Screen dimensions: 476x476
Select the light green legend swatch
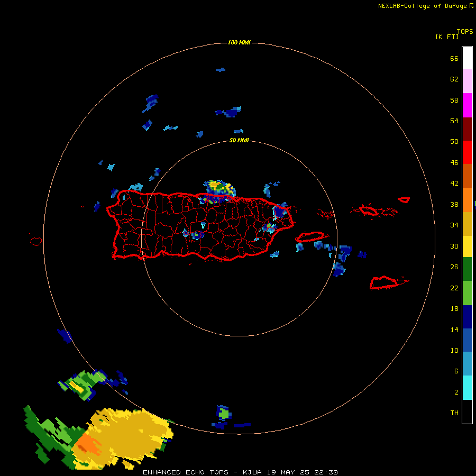[467, 293]
